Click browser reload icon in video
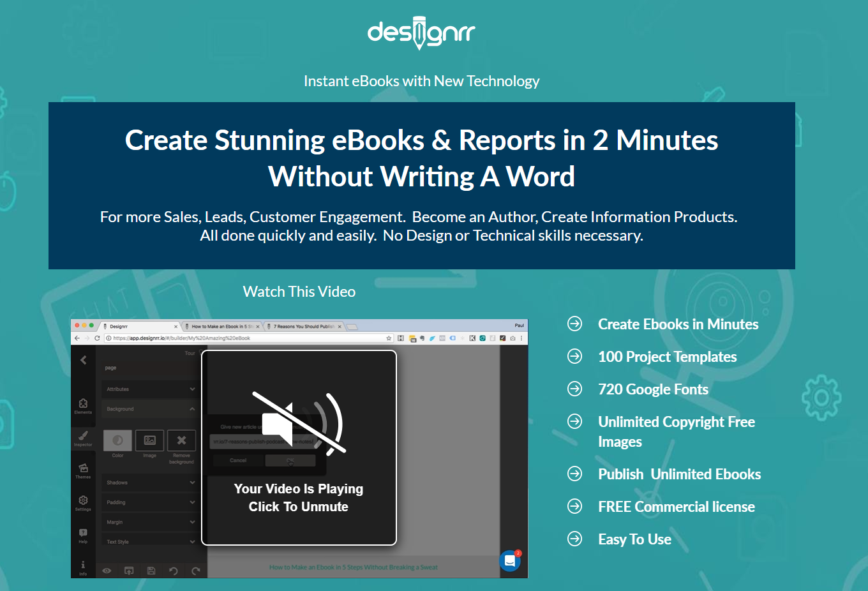This screenshot has width=868, height=591. click(97, 338)
